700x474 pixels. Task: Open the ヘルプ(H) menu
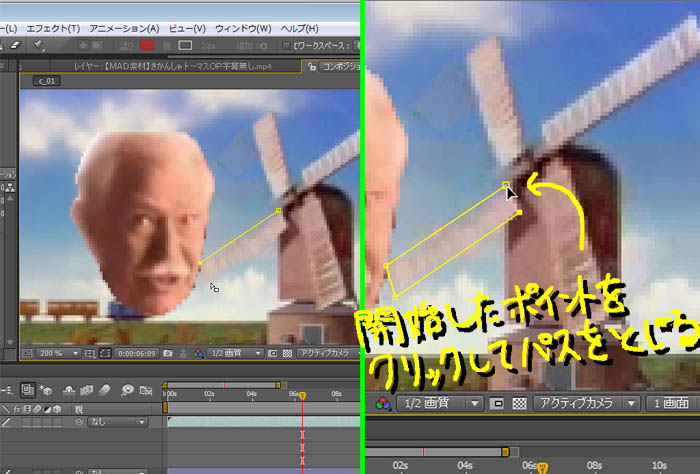299,29
